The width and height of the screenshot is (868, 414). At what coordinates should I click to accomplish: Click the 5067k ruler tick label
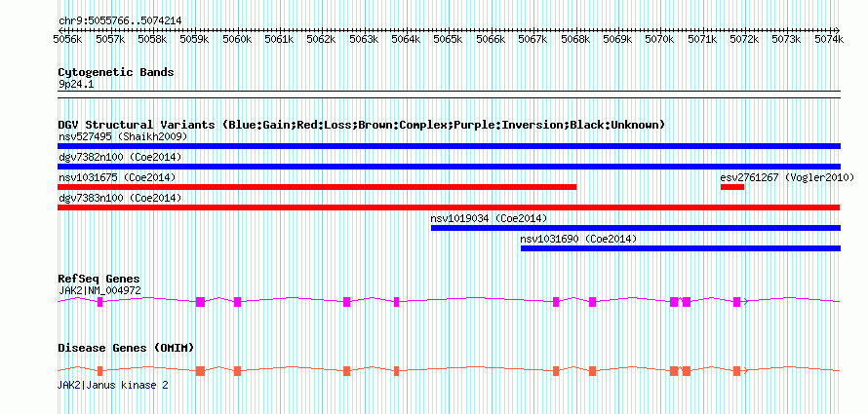533,39
